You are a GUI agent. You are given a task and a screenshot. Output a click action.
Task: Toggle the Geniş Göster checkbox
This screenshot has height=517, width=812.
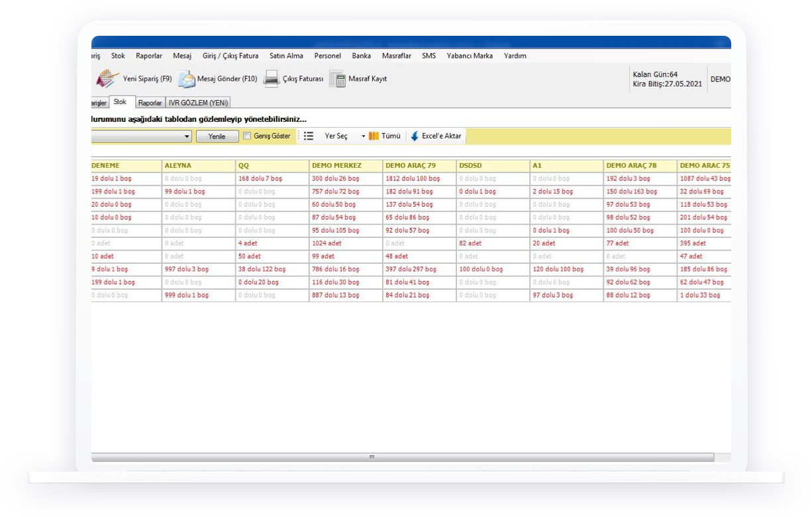click(247, 136)
